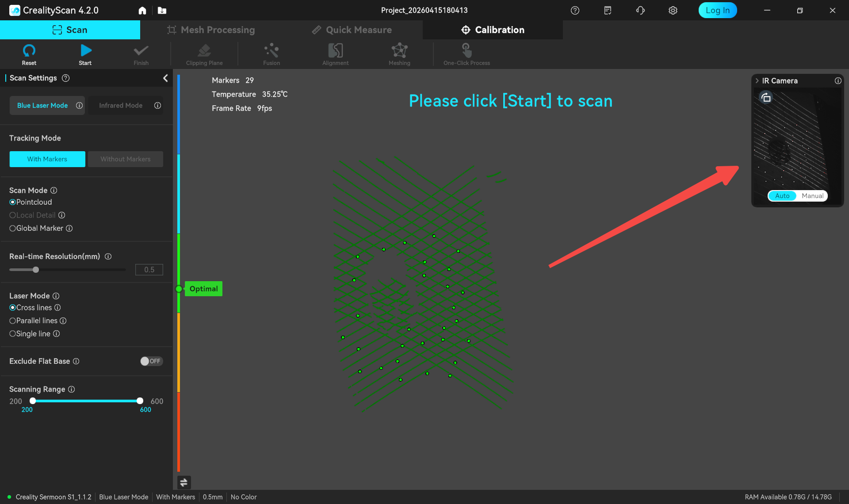Open the home screen icon
Screen dimensions: 849x504
coord(142,11)
